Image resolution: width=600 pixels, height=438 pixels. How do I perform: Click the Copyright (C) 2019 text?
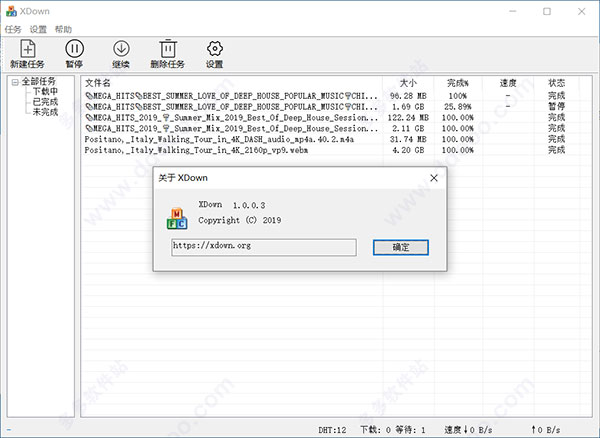point(240,220)
